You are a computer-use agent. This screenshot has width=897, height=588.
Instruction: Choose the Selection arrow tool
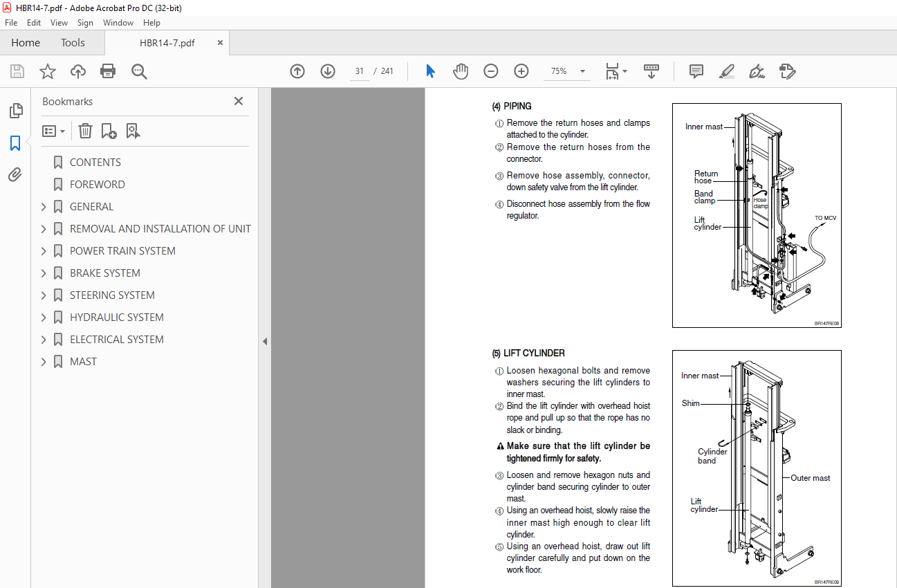coord(430,71)
